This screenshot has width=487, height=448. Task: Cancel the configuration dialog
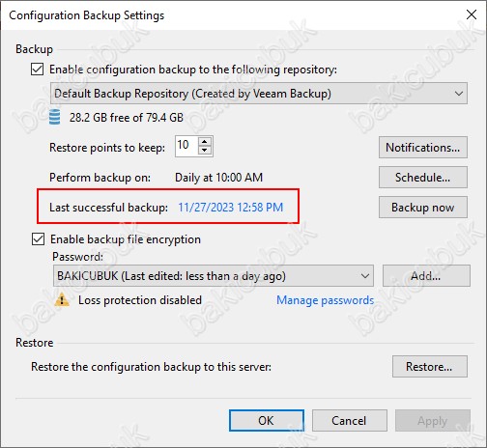[x=350, y=421]
